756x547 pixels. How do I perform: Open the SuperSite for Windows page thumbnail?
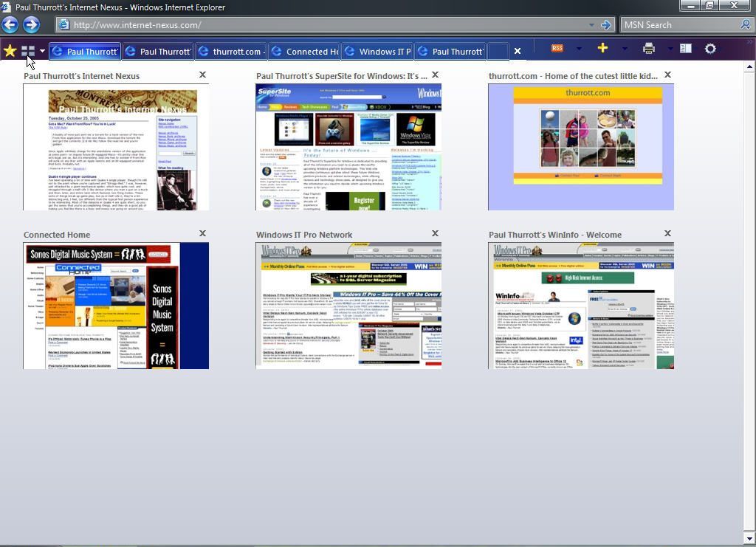pos(348,147)
